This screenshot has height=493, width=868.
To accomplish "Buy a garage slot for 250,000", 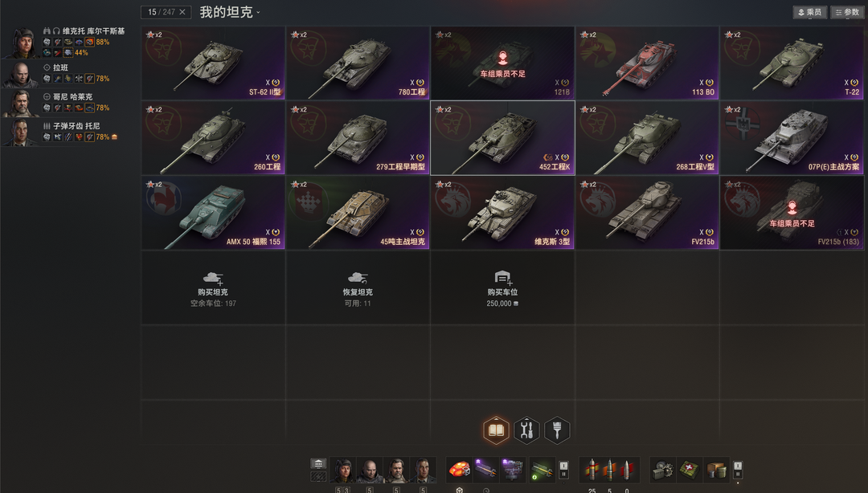I will 502,287.
